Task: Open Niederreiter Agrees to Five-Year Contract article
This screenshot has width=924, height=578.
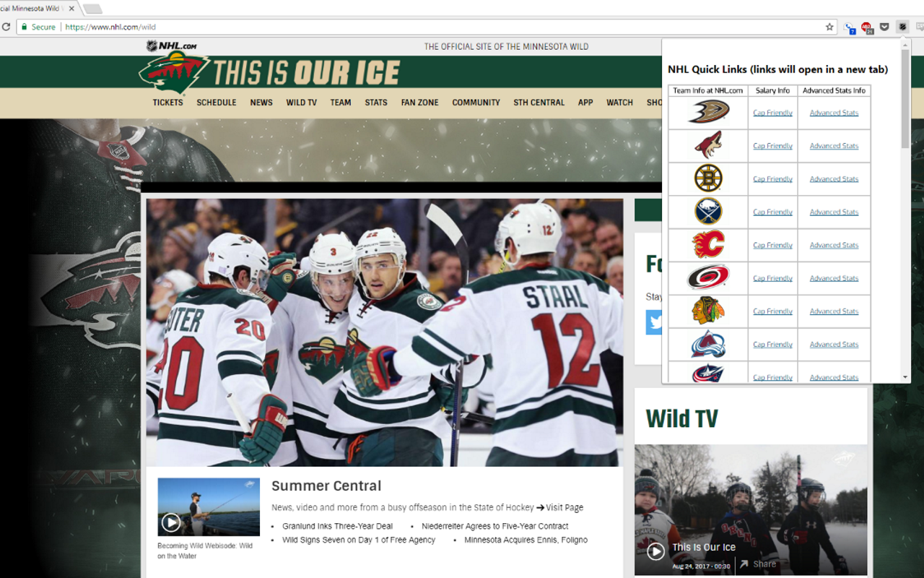Action: tap(495, 526)
